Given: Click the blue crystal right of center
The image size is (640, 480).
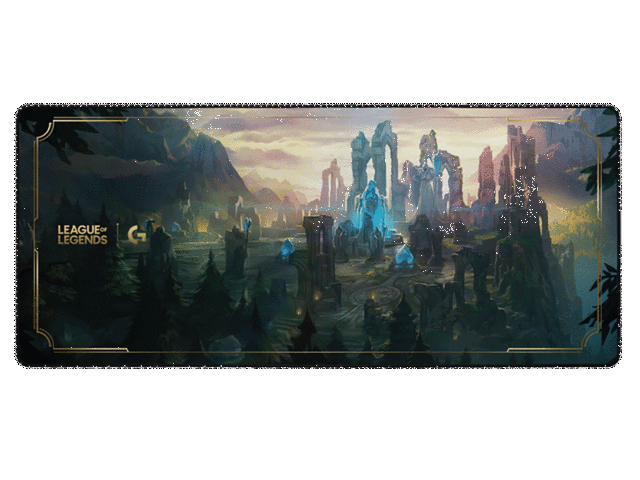Looking at the screenshot, I should (404, 256).
